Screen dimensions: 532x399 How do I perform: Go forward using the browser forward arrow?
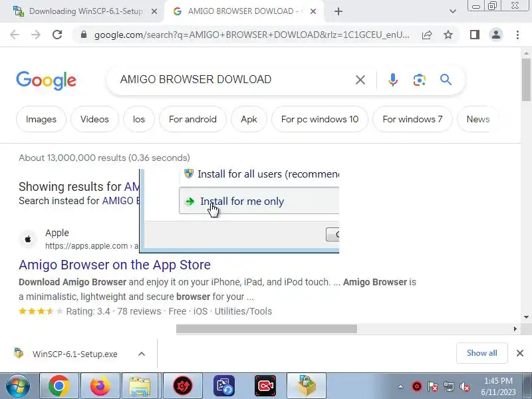[x=36, y=35]
